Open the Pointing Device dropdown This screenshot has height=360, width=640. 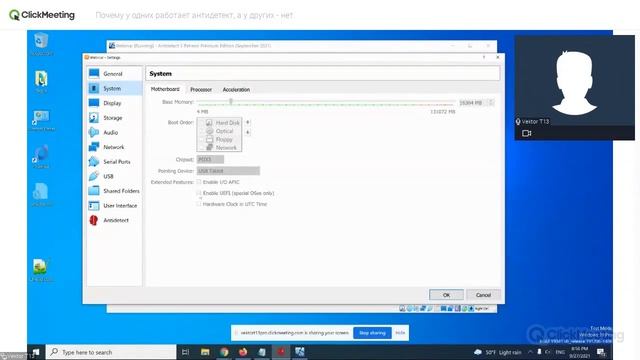click(228, 171)
